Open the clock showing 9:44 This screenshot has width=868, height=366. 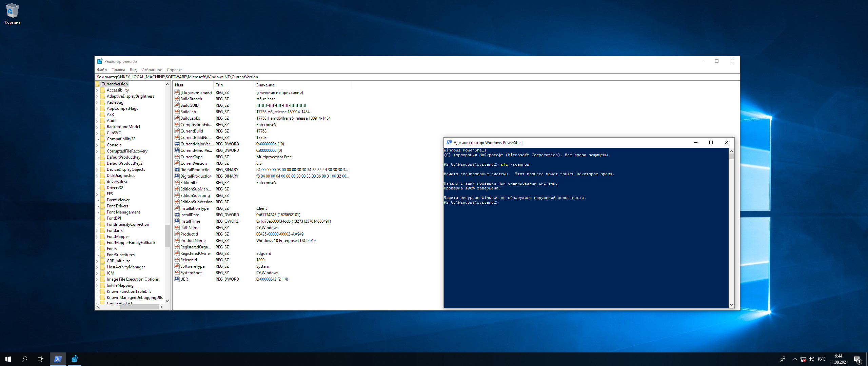point(839,359)
